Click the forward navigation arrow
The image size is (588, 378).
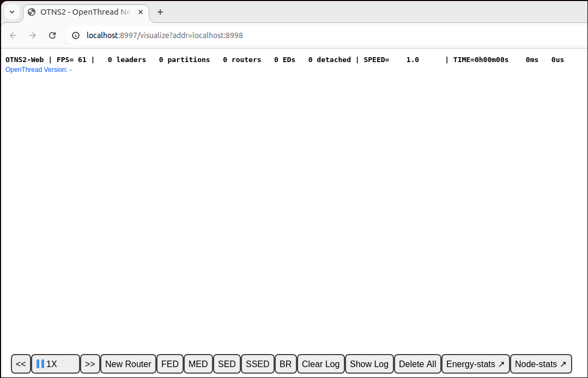33,35
